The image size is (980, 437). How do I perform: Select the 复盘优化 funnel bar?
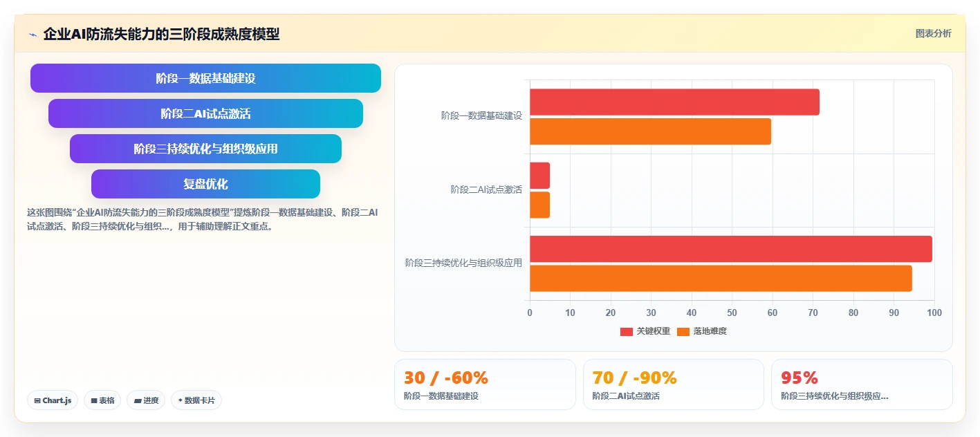point(205,184)
